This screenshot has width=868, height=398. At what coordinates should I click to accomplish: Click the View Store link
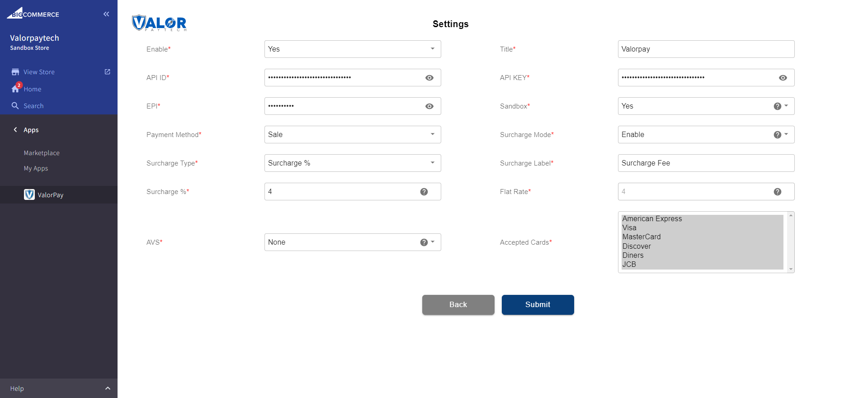pyautogui.click(x=39, y=72)
